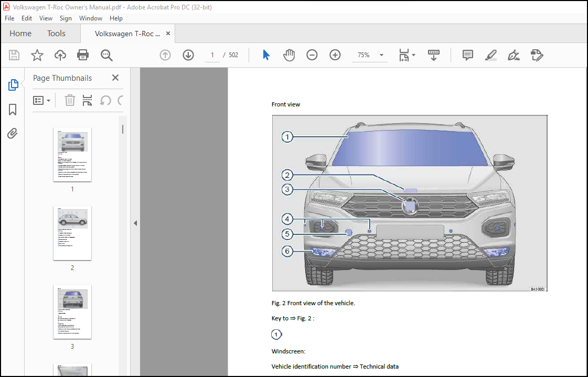Open the find text magnifier tool

click(106, 55)
